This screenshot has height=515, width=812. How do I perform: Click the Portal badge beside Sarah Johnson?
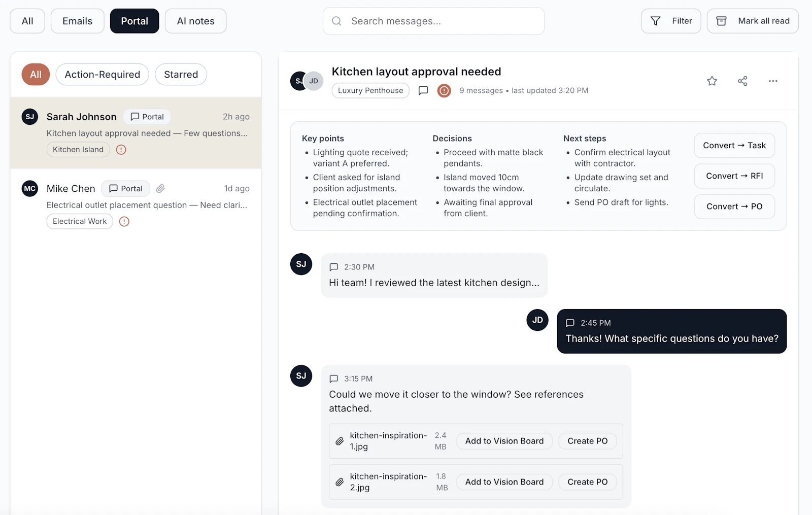147,117
